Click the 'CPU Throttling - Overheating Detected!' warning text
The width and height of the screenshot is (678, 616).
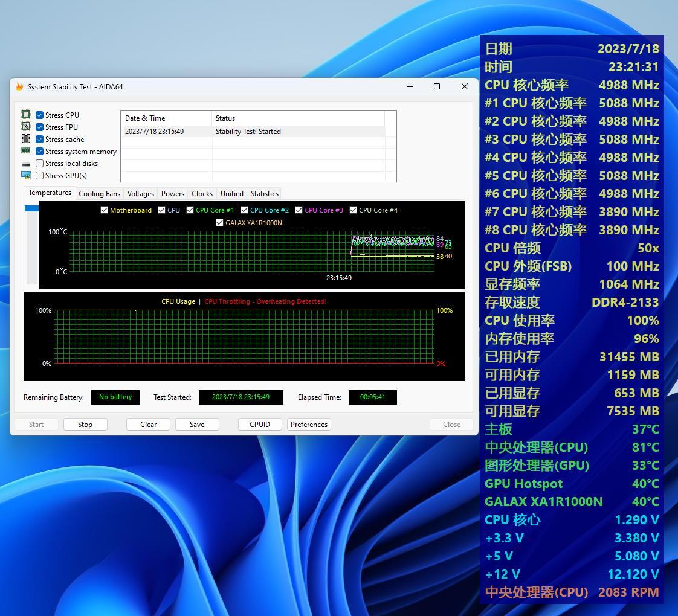265,301
